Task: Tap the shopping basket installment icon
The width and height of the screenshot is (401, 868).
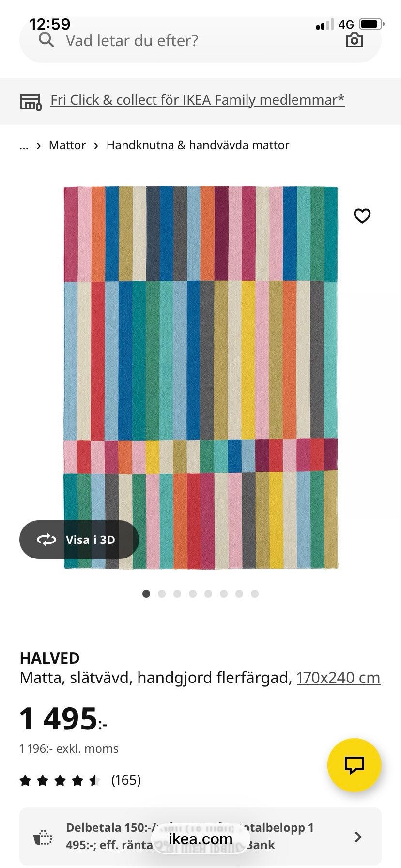Action: pyautogui.click(x=43, y=837)
